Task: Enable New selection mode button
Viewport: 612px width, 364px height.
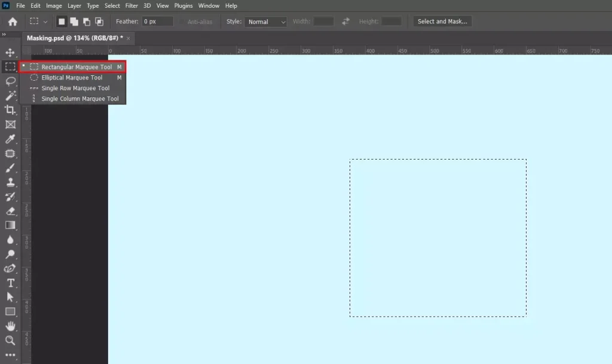Action: [x=61, y=22]
